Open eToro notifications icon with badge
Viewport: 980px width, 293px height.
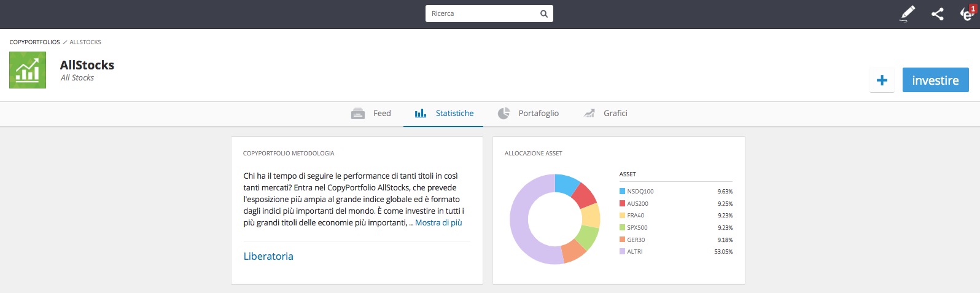pos(968,13)
